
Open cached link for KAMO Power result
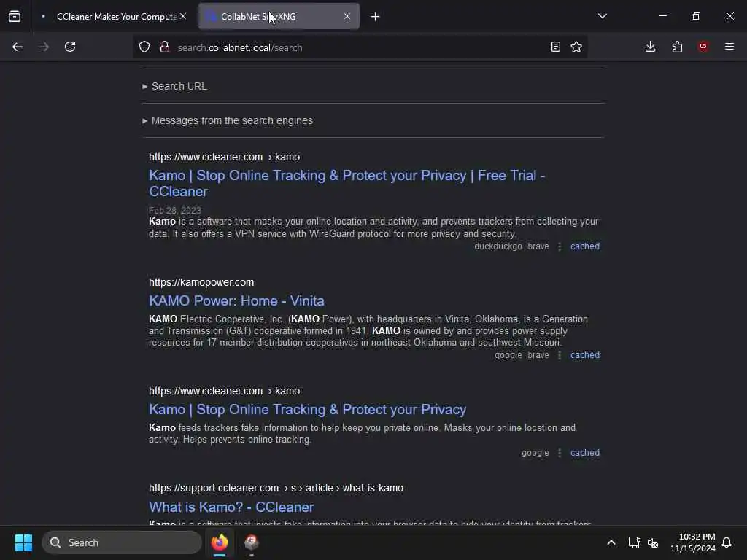point(585,355)
